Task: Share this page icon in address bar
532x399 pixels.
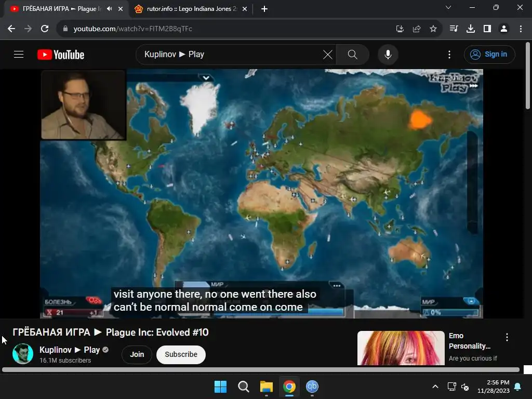Action: tap(417, 29)
